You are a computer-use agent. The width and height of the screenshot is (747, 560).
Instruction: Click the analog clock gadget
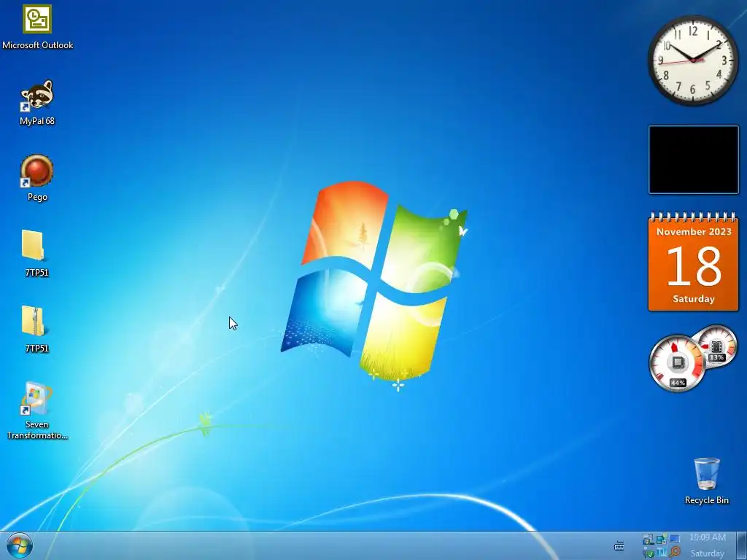point(693,61)
